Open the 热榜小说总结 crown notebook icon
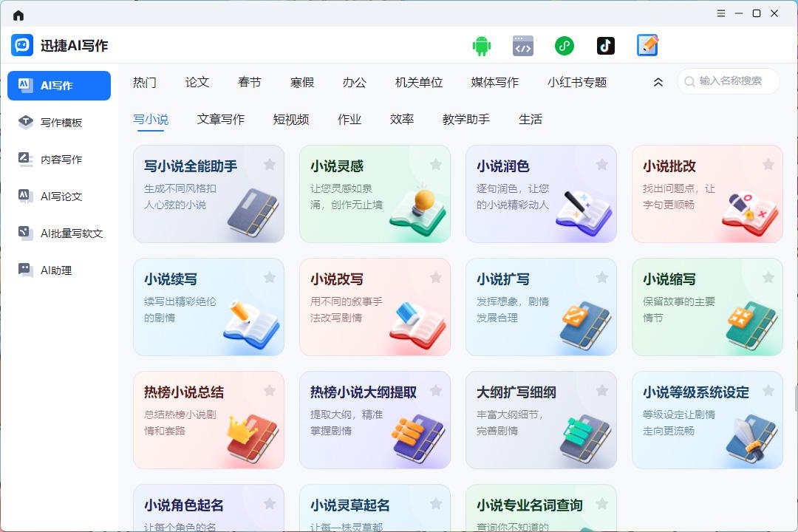This screenshot has height=532, width=798. coord(253,439)
